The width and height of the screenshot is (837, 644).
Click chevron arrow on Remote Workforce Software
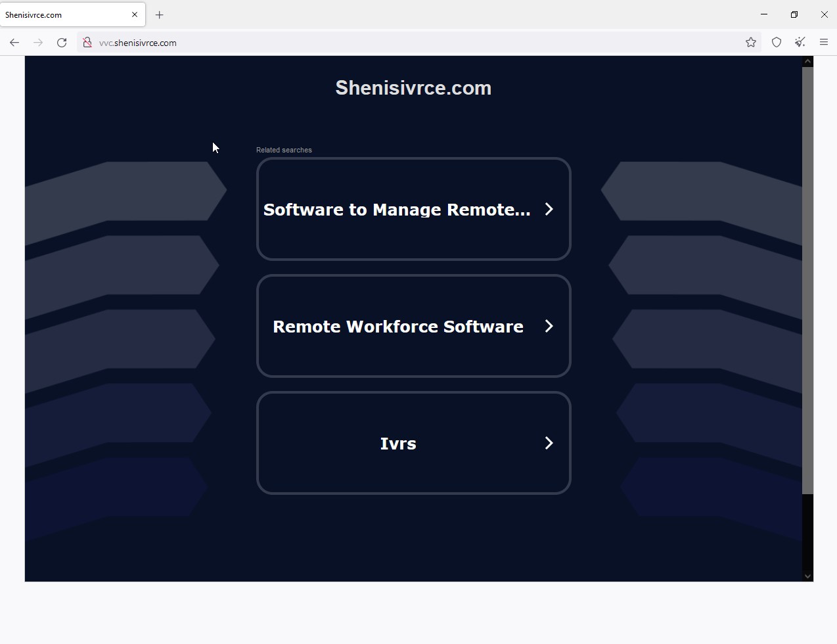tap(549, 326)
